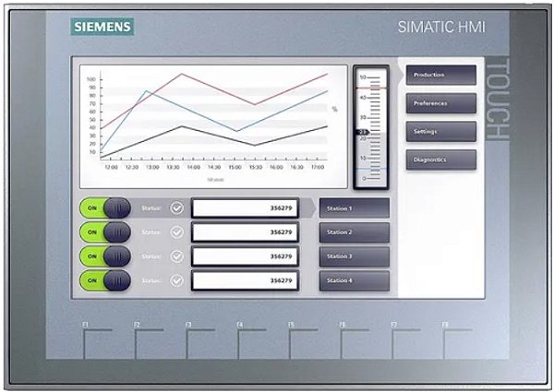The image size is (554, 392).
Task: Go to the Production menu
Action: click(x=441, y=75)
